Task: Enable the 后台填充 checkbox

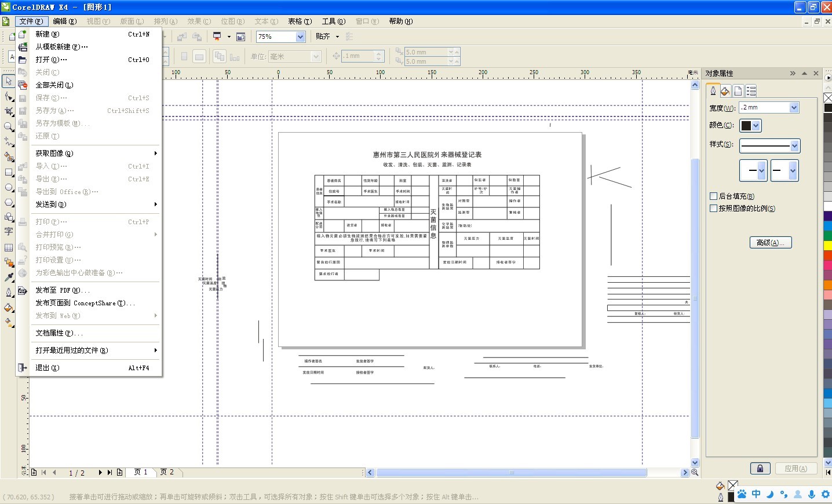Action: tap(714, 196)
